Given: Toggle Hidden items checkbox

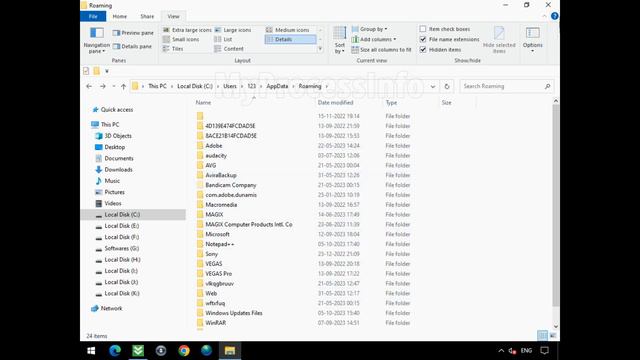Looking at the screenshot, I should click(x=423, y=50).
